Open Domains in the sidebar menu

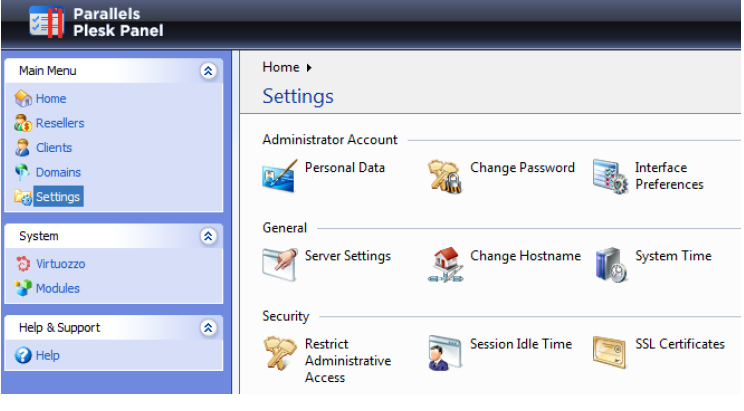pyautogui.click(x=58, y=172)
